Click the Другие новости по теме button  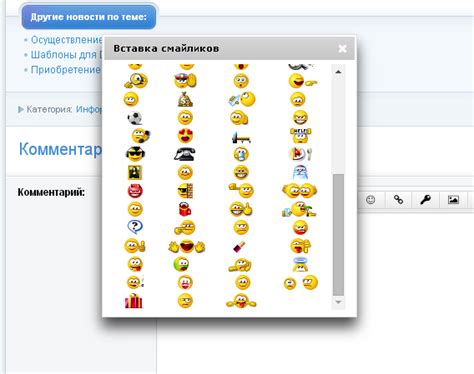(89, 17)
